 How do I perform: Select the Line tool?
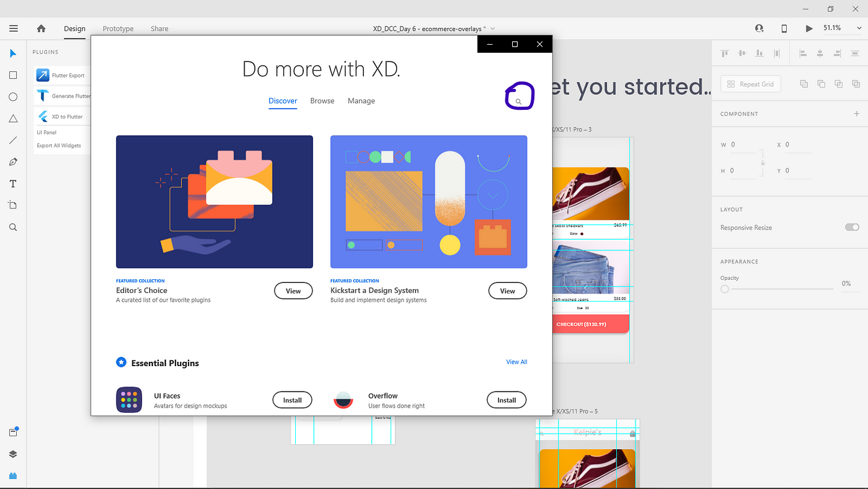(x=13, y=140)
